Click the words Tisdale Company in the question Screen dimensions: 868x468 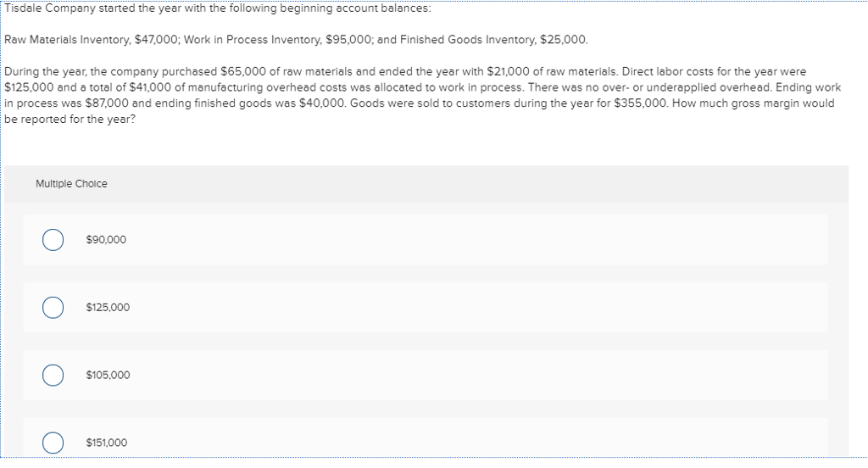[x=49, y=9]
